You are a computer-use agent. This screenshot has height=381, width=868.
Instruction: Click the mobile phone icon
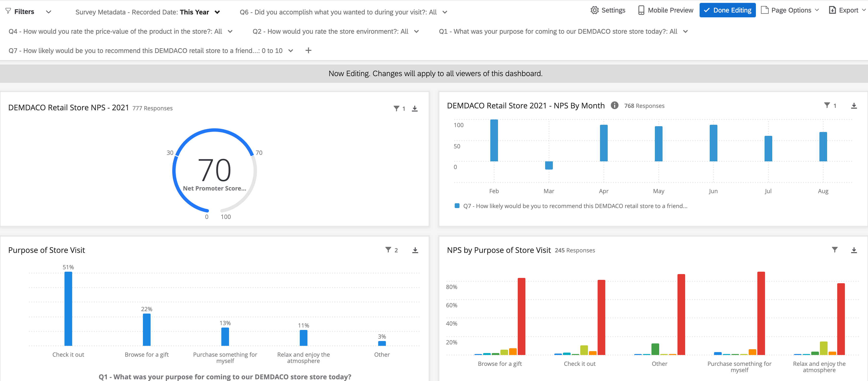pos(641,10)
